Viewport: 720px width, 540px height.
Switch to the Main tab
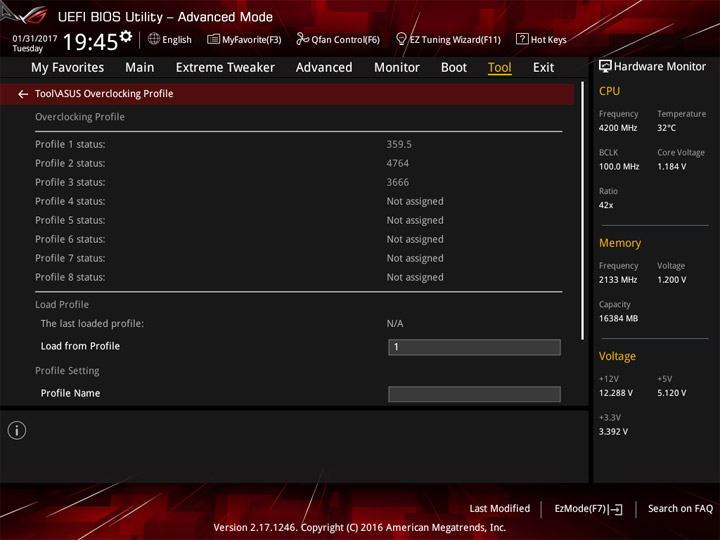[x=140, y=68]
